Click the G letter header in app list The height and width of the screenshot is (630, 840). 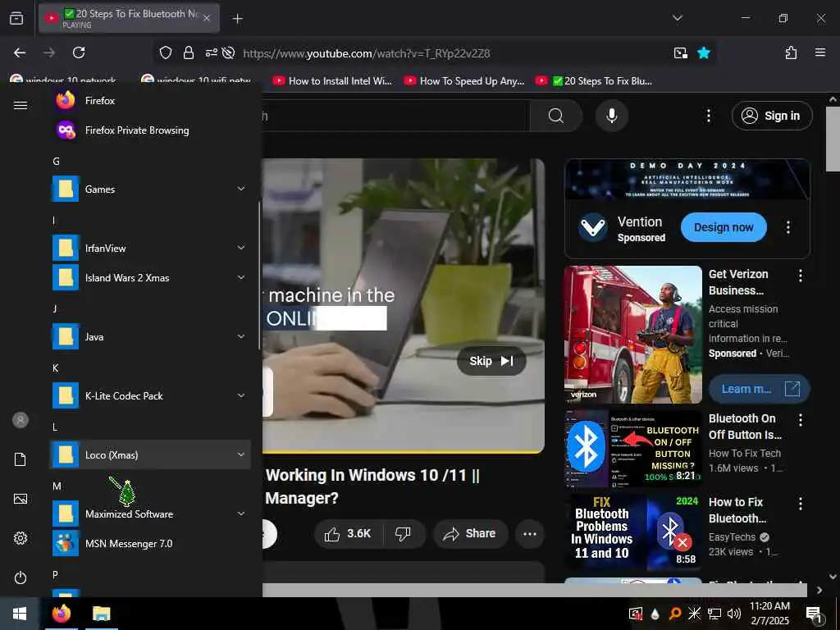pos(56,162)
